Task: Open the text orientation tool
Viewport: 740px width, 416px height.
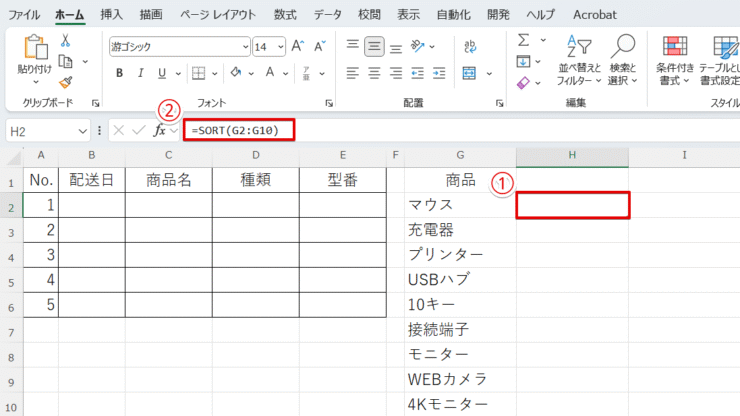Action: pos(418,46)
